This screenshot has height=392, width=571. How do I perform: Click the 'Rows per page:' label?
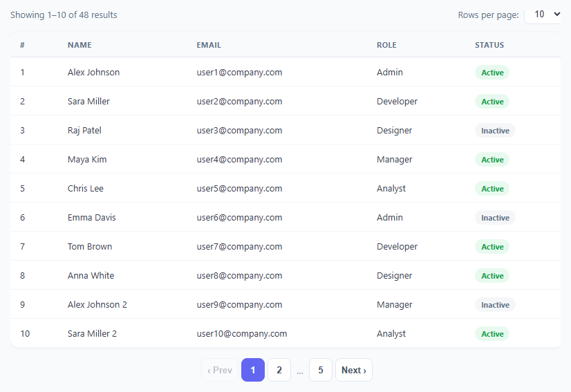488,15
